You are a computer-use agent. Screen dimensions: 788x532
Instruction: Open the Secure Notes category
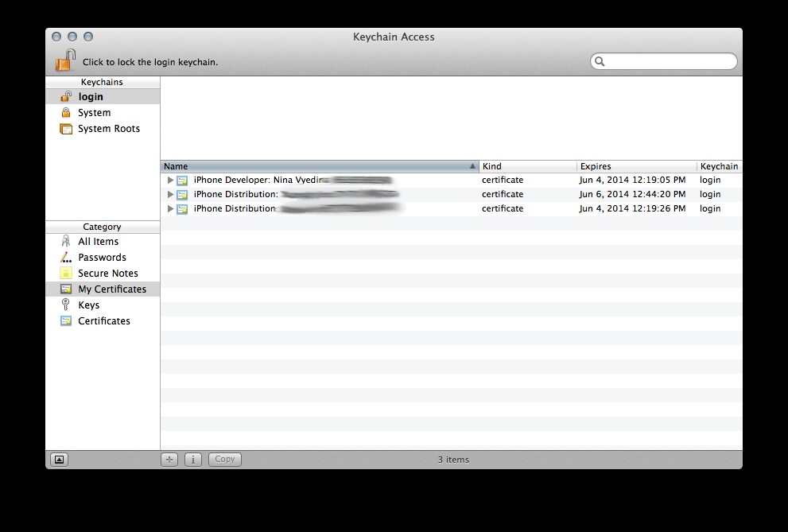[103, 274]
